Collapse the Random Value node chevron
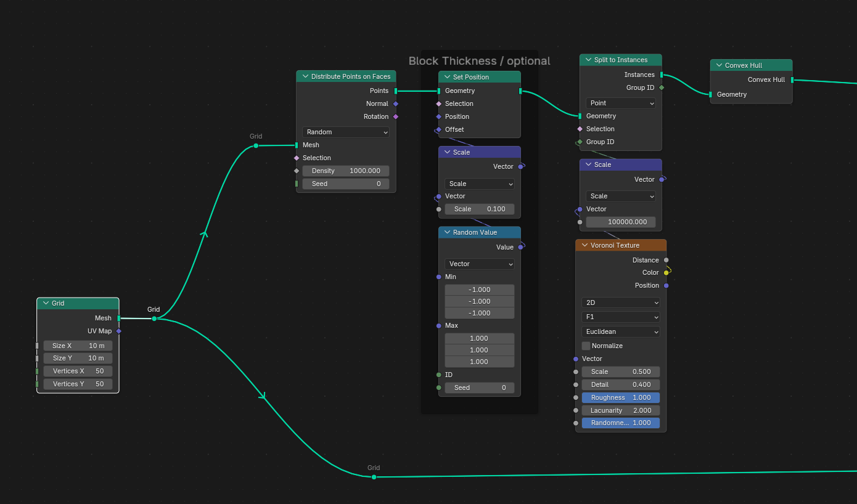The width and height of the screenshot is (857, 504). (446, 232)
